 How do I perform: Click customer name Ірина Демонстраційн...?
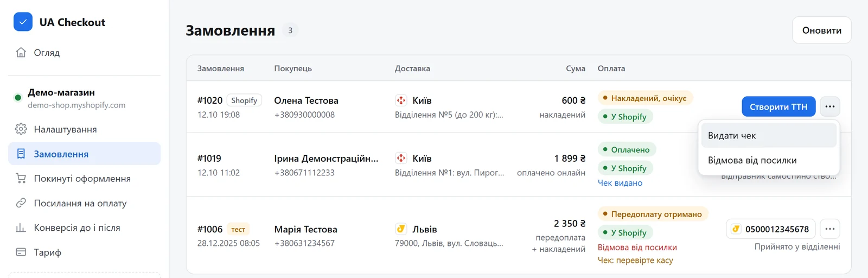pyautogui.click(x=327, y=159)
